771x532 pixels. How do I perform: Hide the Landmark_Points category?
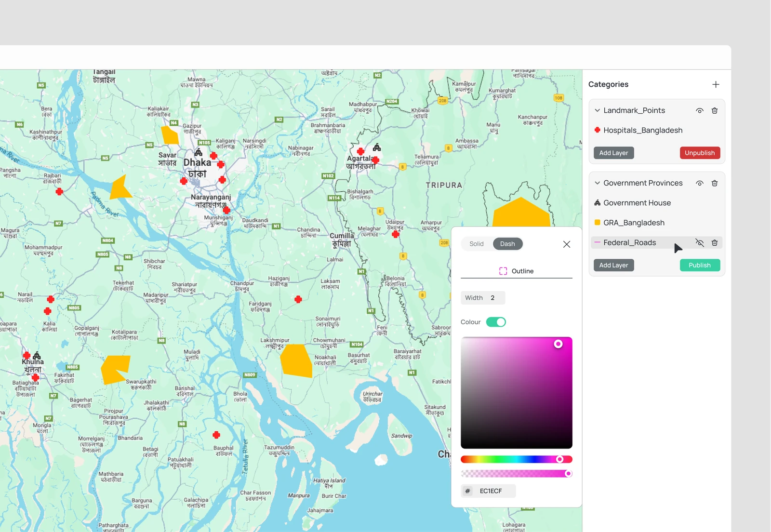700,110
